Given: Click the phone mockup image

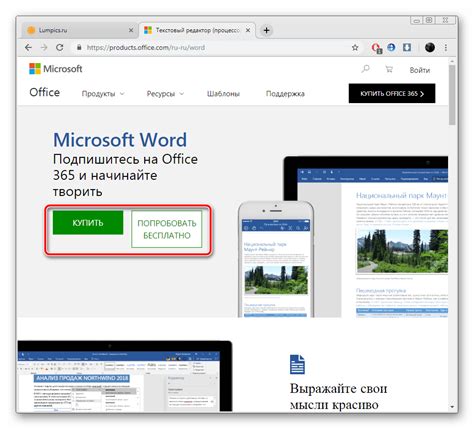Looking at the screenshot, I should tap(276, 259).
